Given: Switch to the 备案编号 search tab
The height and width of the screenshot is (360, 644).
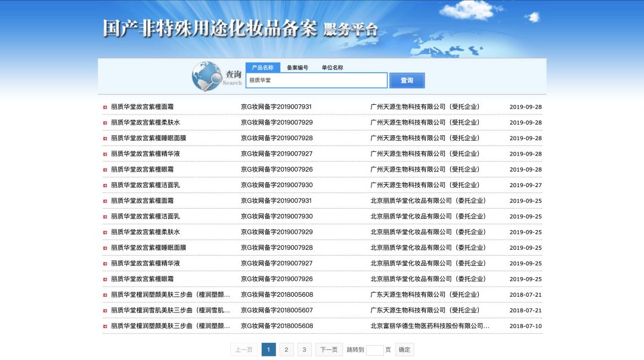Looking at the screenshot, I should [x=298, y=67].
